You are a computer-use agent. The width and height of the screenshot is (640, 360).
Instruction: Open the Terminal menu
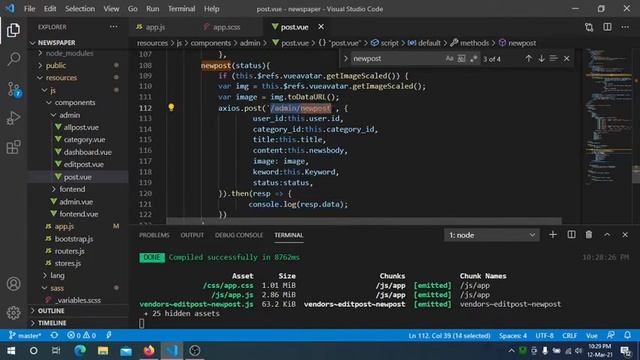coord(182,9)
